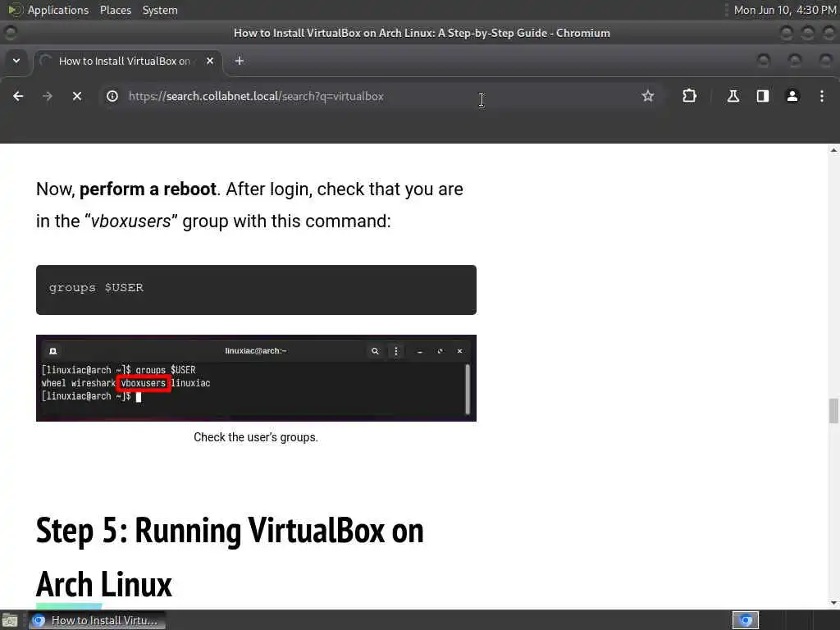Screen dimensions: 840x630
Task: Open Chromium three-dot menu
Action: click(x=822, y=97)
